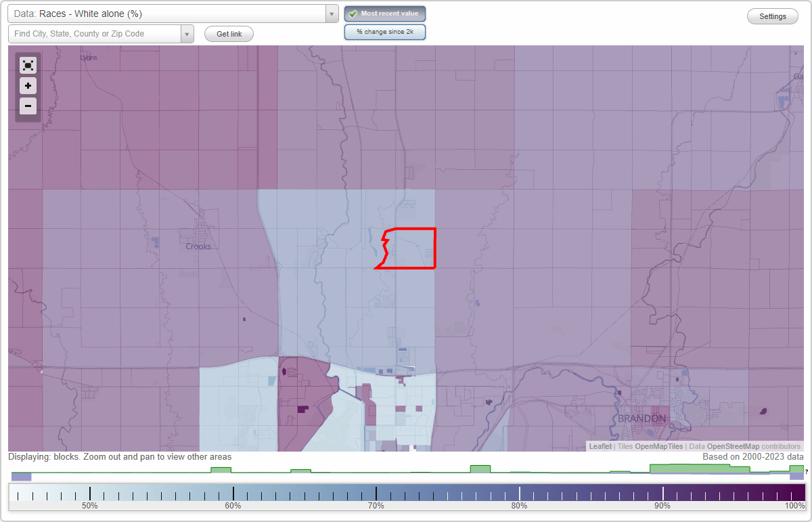Click the Leaflet attribution link
Image resolution: width=812 pixels, height=522 pixels.
click(x=600, y=446)
